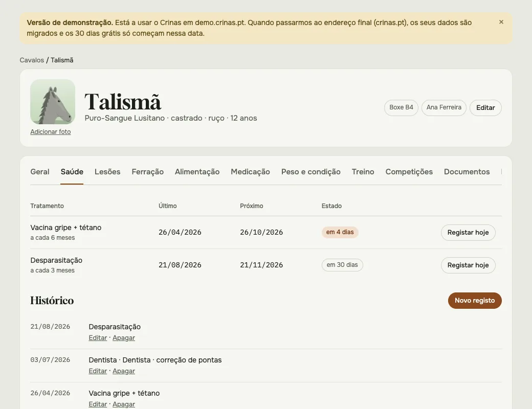Select the Saúde tab
Screen dimensions: 532x409
point(72,172)
